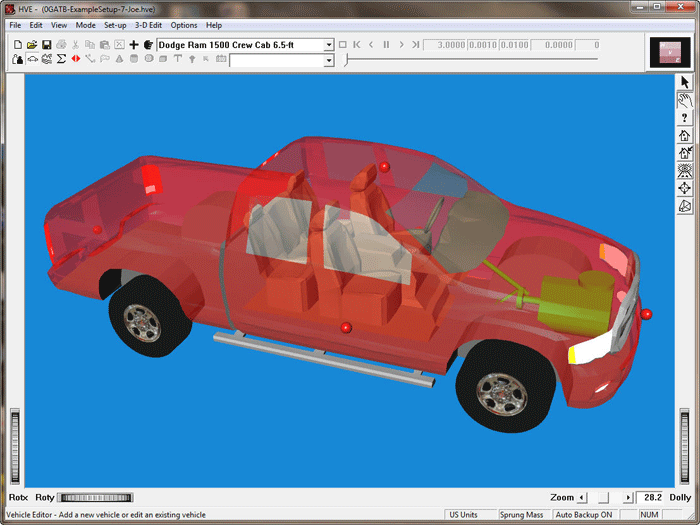This screenshot has height=525, width=700.
Task: Click the Zoom left arrow button
Action: tap(582, 497)
